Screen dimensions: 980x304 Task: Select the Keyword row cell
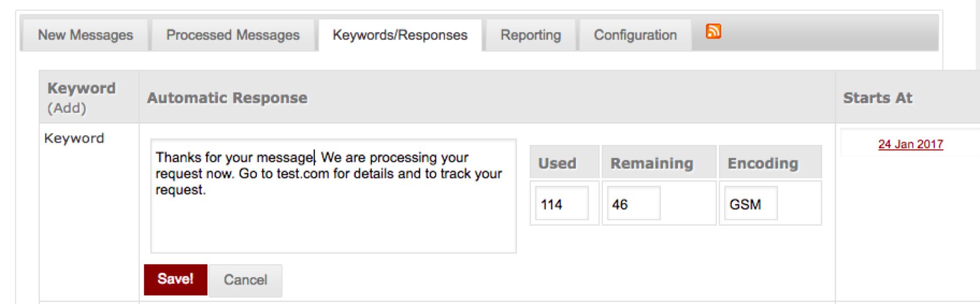tap(74, 138)
